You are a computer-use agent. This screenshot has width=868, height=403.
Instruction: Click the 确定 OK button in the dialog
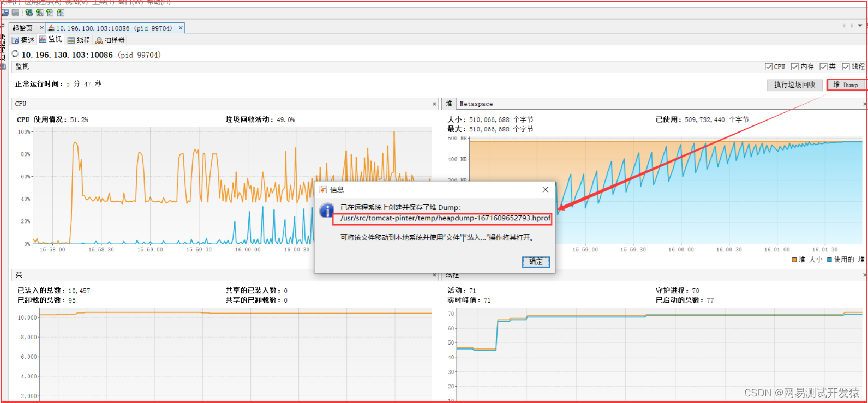[x=536, y=262]
